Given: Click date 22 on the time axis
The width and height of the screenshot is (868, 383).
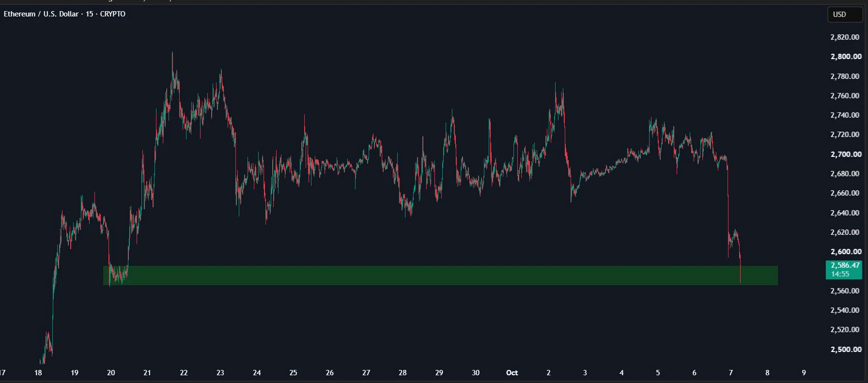Looking at the screenshot, I should [184, 373].
